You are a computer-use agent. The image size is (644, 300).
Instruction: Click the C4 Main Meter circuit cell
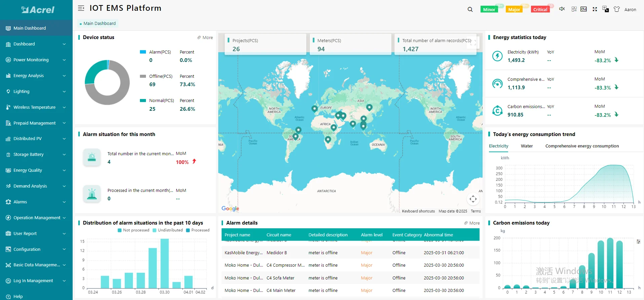pyautogui.click(x=281, y=290)
